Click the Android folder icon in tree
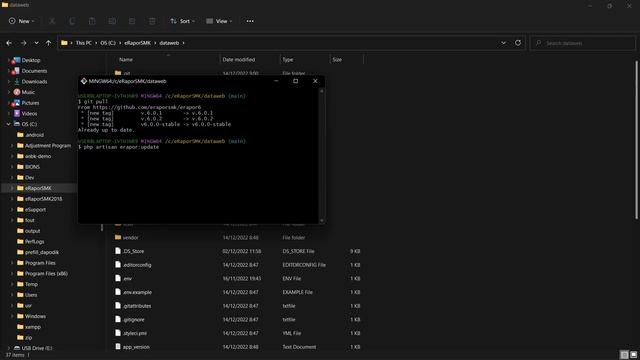640x360 pixels. point(20,135)
